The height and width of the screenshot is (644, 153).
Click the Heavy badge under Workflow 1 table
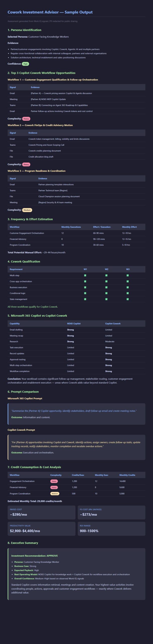click(x=26, y=119)
